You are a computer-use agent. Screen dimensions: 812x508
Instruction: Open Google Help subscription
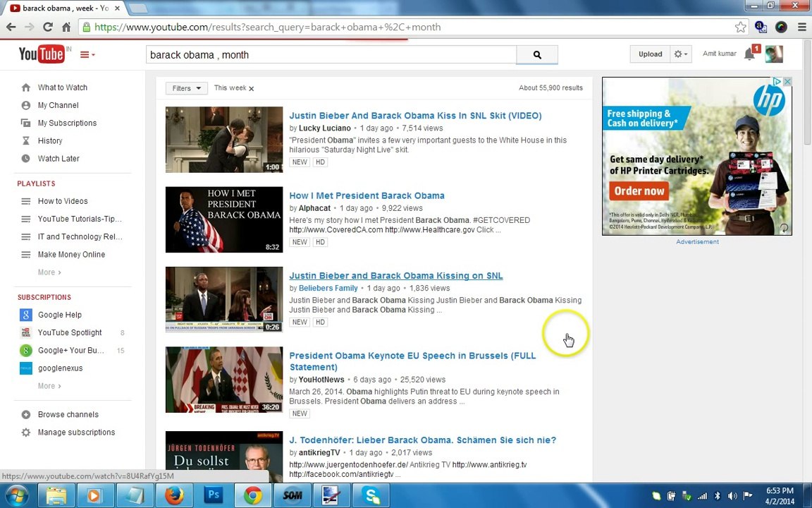(59, 315)
